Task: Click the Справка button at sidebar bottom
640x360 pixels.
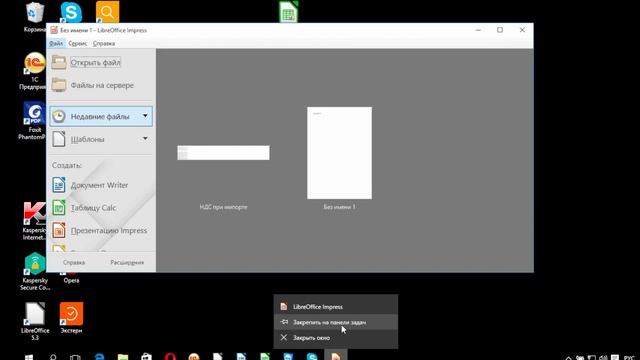Action: pyautogui.click(x=74, y=262)
